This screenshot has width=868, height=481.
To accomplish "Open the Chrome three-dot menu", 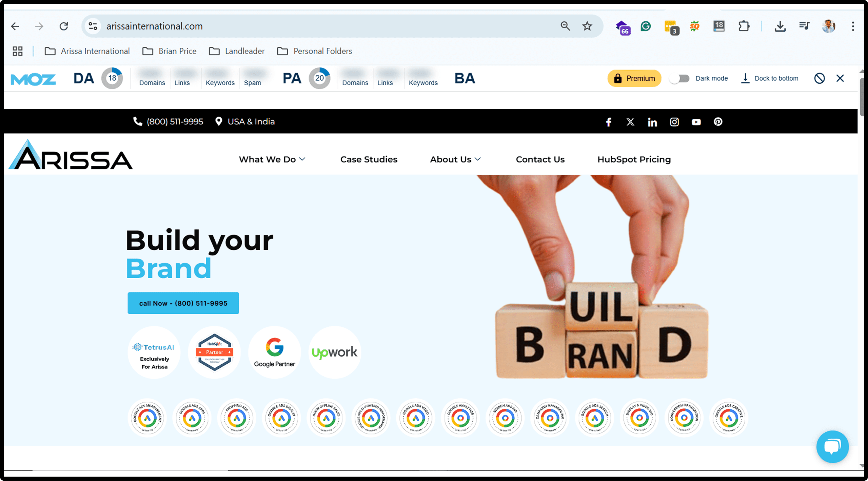I will (853, 26).
